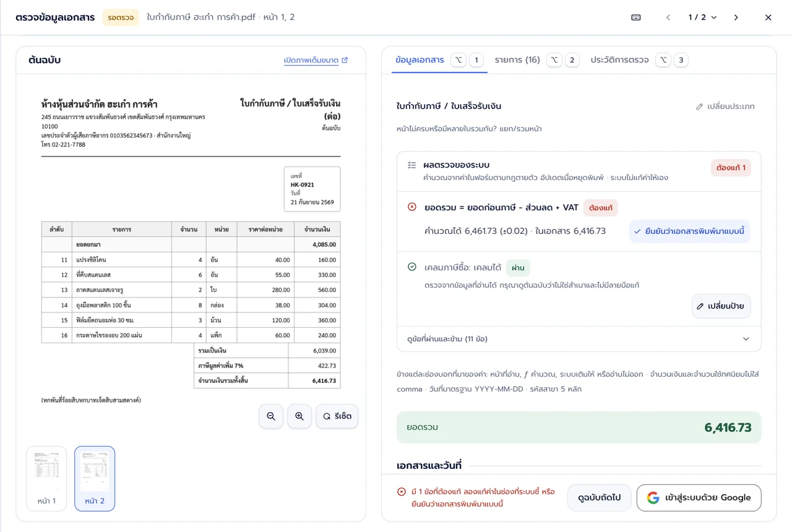The width and height of the screenshot is (792, 532).
Task: Click the เปลี่ยนประเภท button
Action: [x=725, y=106]
